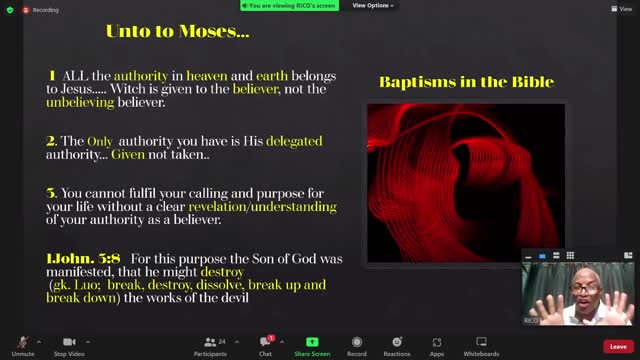Start recording with Record button
This screenshot has width=640, height=360.
click(357, 346)
